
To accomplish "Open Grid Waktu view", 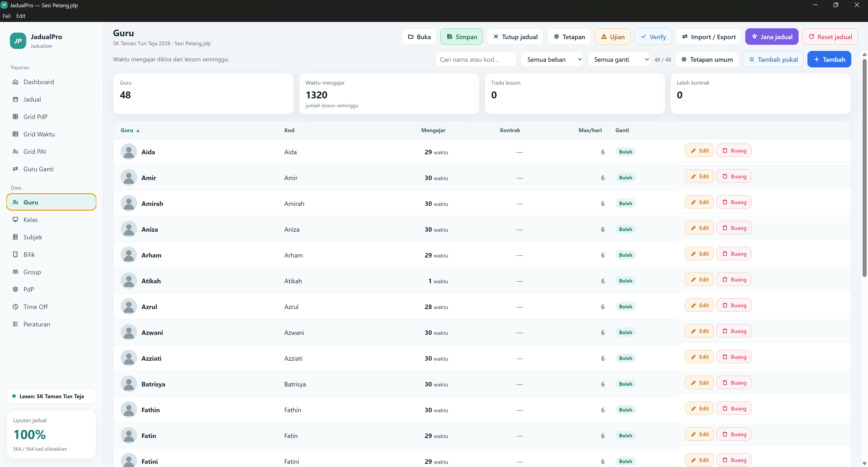I will [x=51, y=134].
